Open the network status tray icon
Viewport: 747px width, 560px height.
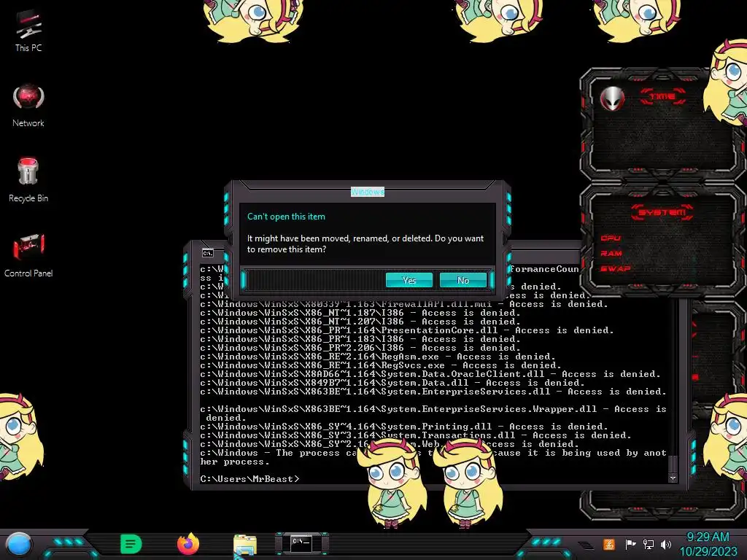(649, 544)
